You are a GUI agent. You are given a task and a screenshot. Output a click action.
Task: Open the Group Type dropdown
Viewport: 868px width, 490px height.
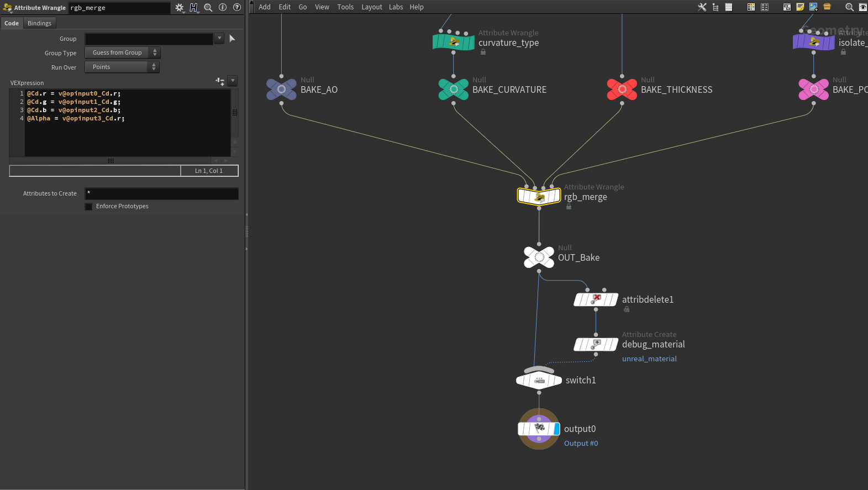(x=122, y=52)
